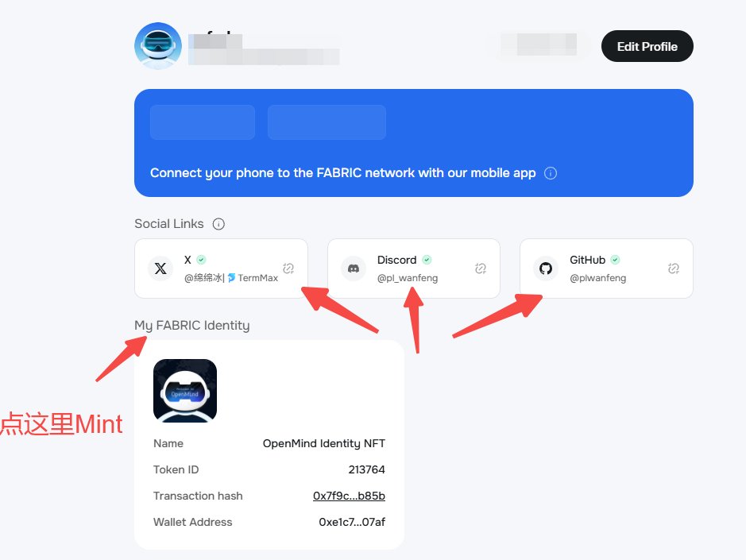The width and height of the screenshot is (746, 560).
Task: Open transaction hash link 0x7f9c...b85b
Action: [349, 496]
